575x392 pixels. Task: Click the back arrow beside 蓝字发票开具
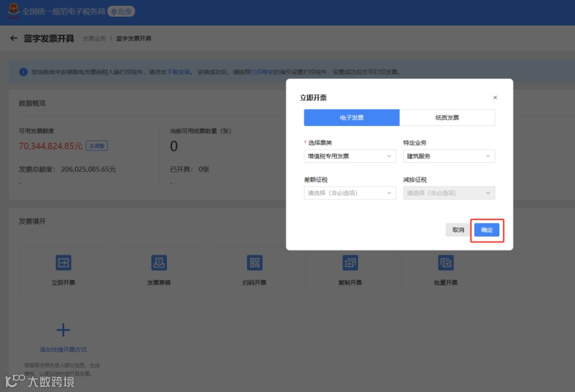(14, 38)
